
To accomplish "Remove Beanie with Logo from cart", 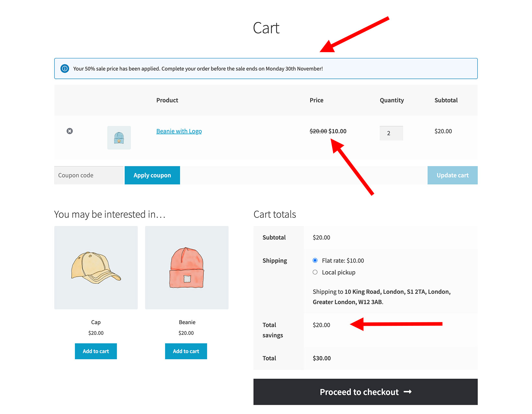I will (70, 131).
